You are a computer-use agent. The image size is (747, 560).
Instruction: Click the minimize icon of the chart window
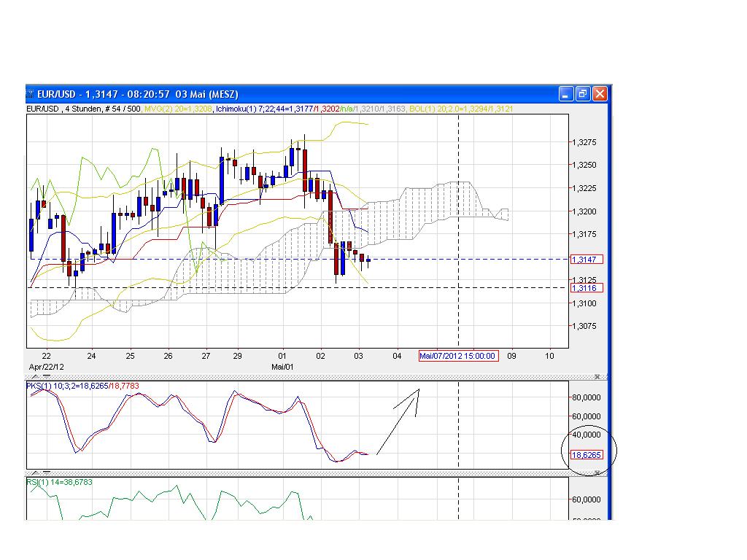(565, 94)
